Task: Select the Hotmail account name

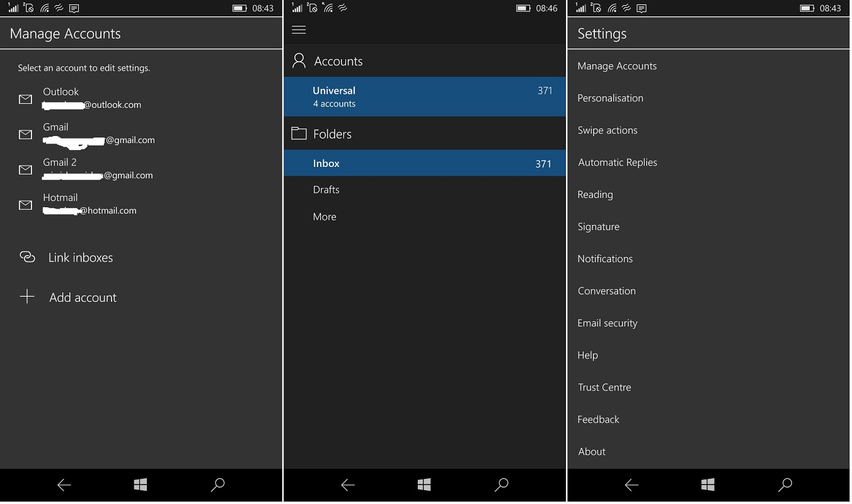Action: pos(60,198)
